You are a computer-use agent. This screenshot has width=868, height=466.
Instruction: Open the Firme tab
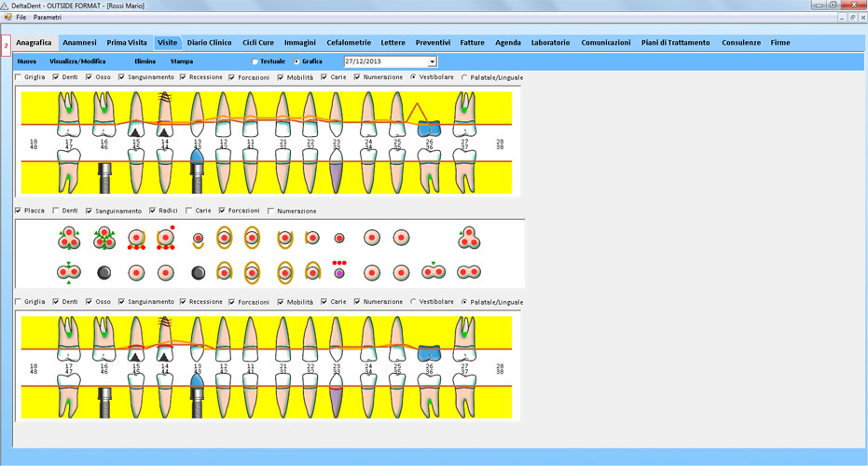(780, 43)
